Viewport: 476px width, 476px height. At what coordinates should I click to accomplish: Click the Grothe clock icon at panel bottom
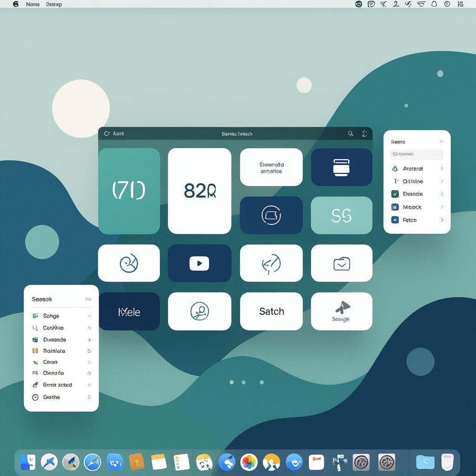pos(35,397)
